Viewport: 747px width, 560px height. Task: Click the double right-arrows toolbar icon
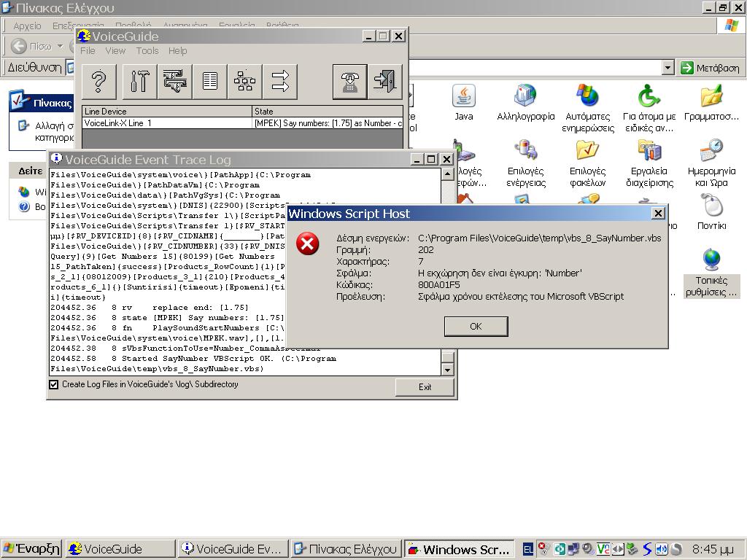(x=280, y=82)
